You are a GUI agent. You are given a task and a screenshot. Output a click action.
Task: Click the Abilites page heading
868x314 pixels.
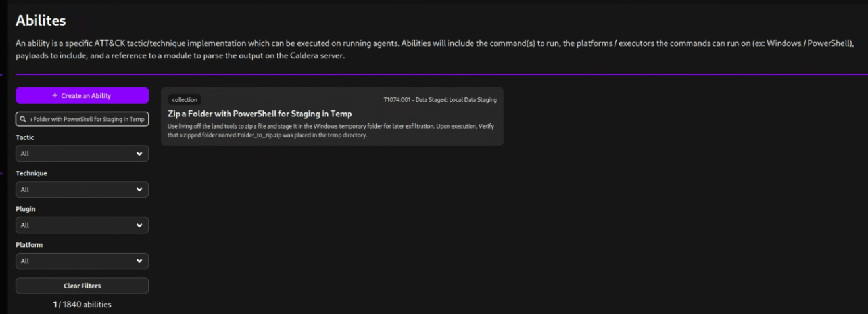(x=41, y=21)
